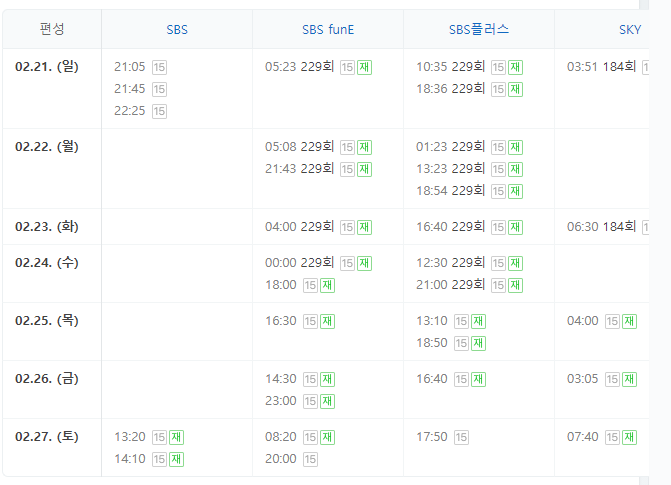Viewport: 671px width, 485px height.
Task: Click the 재 rerun badge beside 00:00
Action: coord(364,263)
